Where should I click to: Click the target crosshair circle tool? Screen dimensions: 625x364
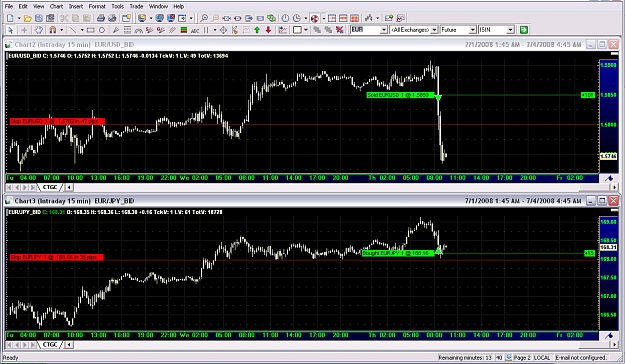[x=223, y=30]
